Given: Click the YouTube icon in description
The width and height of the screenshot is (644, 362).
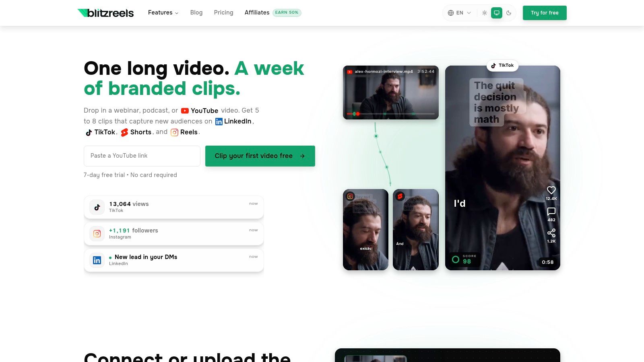Looking at the screenshot, I should point(185,111).
